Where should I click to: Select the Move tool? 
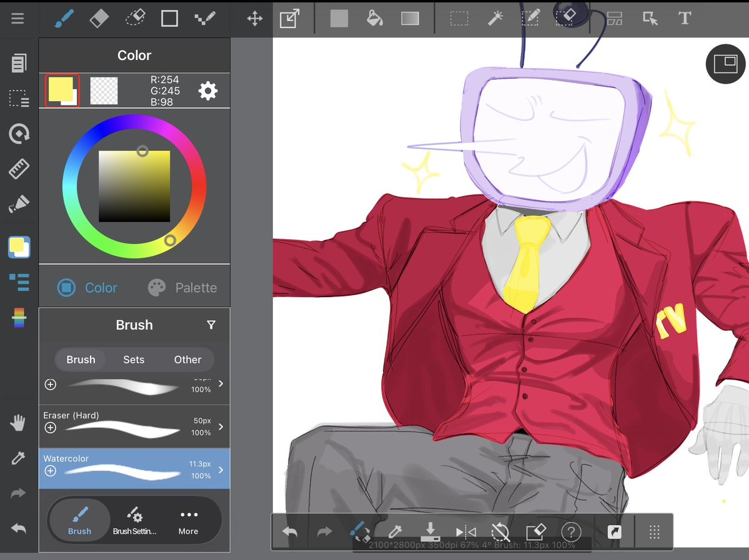point(255,19)
